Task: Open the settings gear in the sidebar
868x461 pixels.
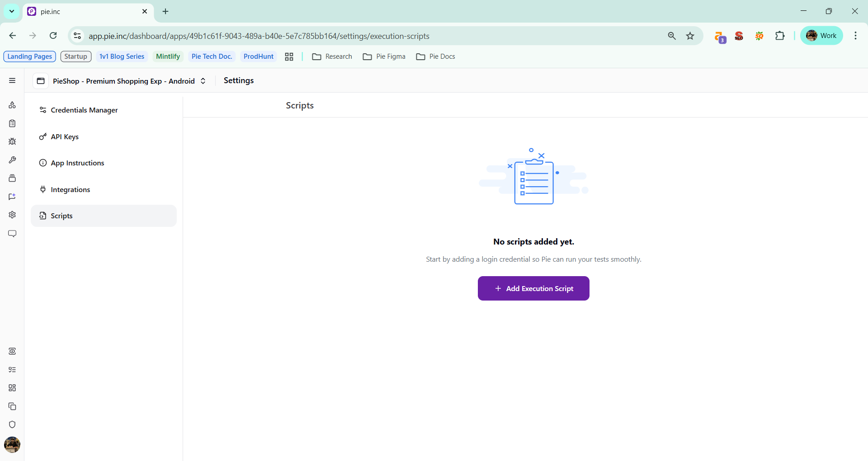Action: tap(12, 215)
